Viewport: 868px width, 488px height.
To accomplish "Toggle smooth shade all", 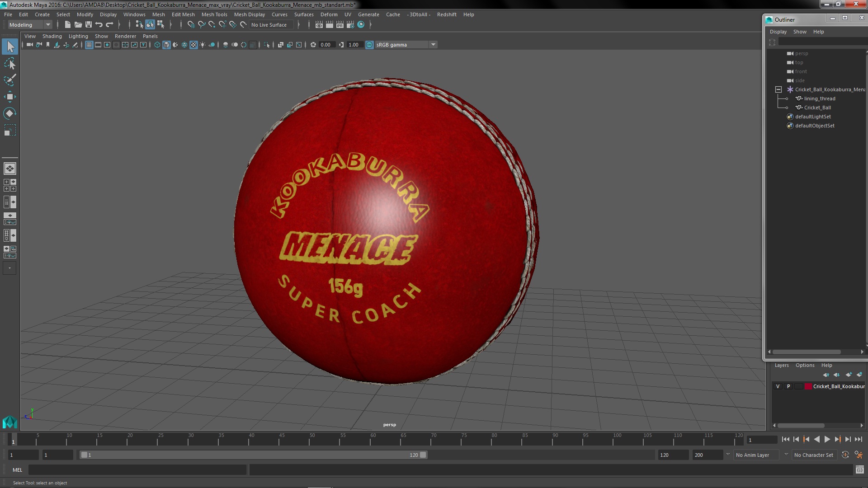I will (x=166, y=45).
